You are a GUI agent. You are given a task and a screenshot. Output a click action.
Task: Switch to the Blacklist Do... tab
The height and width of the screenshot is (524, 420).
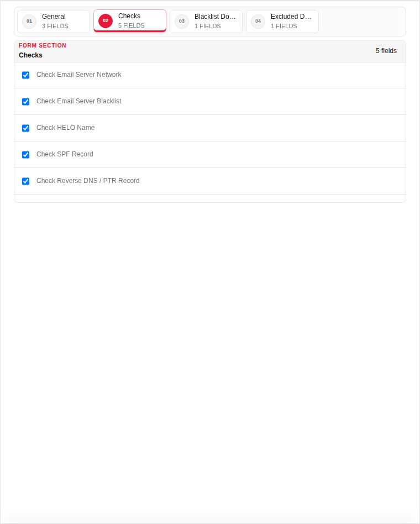206,22
